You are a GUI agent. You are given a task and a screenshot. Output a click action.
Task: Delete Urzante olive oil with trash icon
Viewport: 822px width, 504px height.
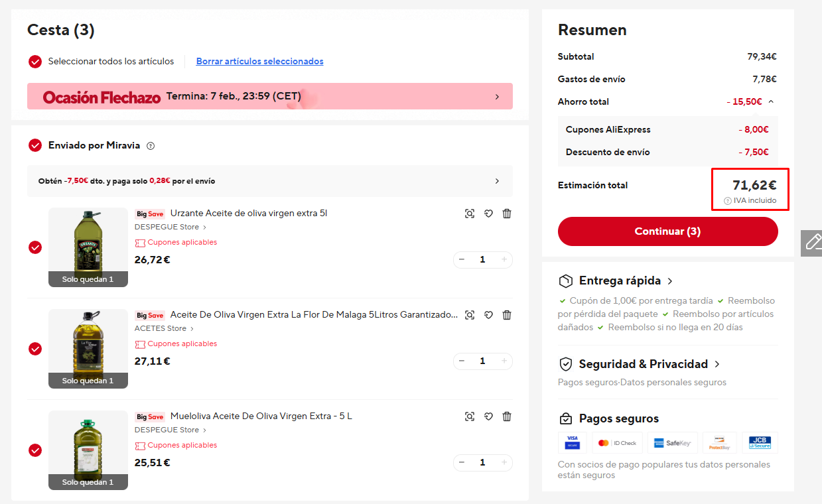coord(507,214)
